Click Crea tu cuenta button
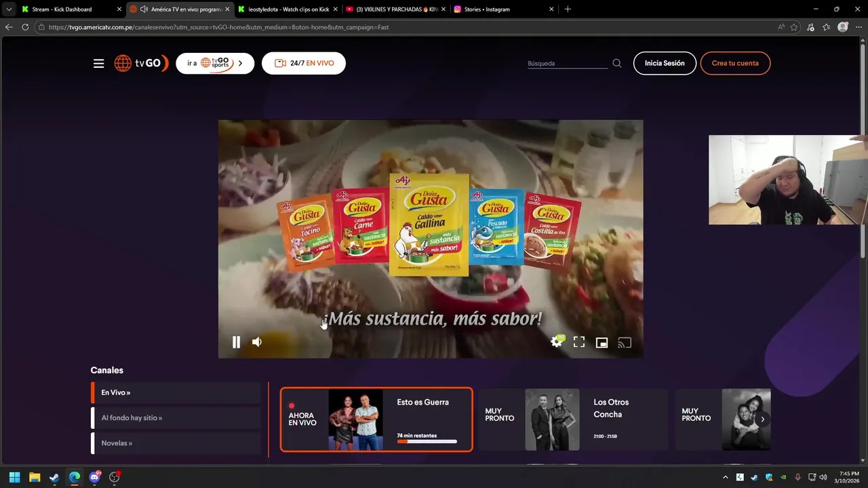Image resolution: width=868 pixels, height=488 pixels. 735,63
